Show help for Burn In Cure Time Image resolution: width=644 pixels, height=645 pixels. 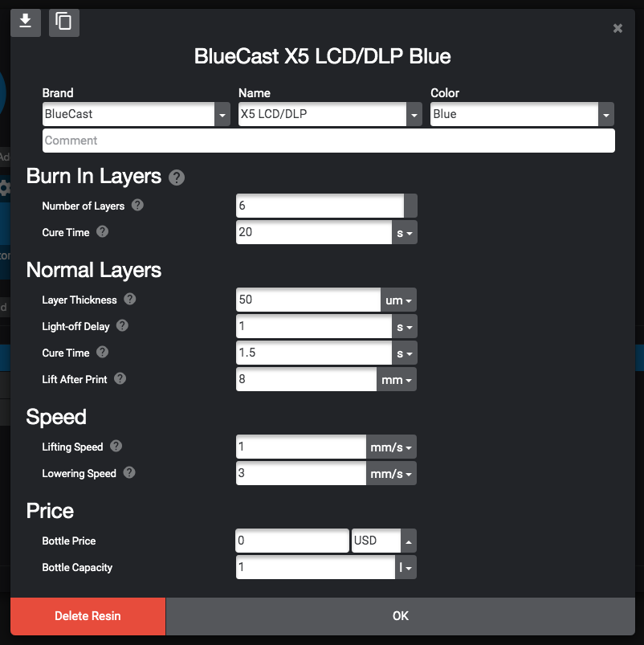point(103,231)
